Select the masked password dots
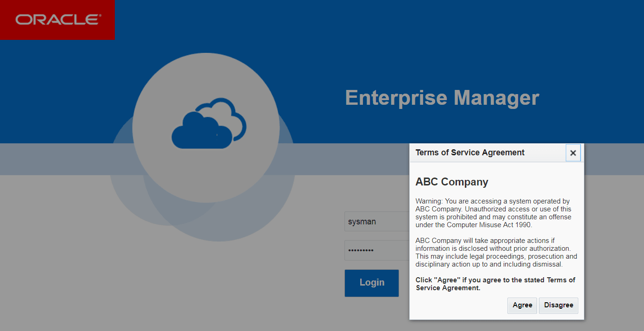Viewport: 644px width, 331px height. (361, 250)
